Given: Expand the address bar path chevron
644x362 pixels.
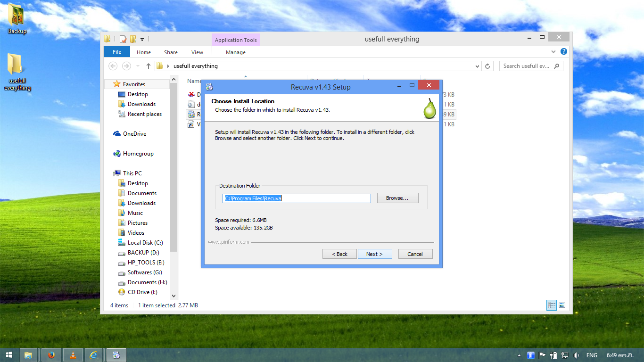Looking at the screenshot, I should coord(168,66).
